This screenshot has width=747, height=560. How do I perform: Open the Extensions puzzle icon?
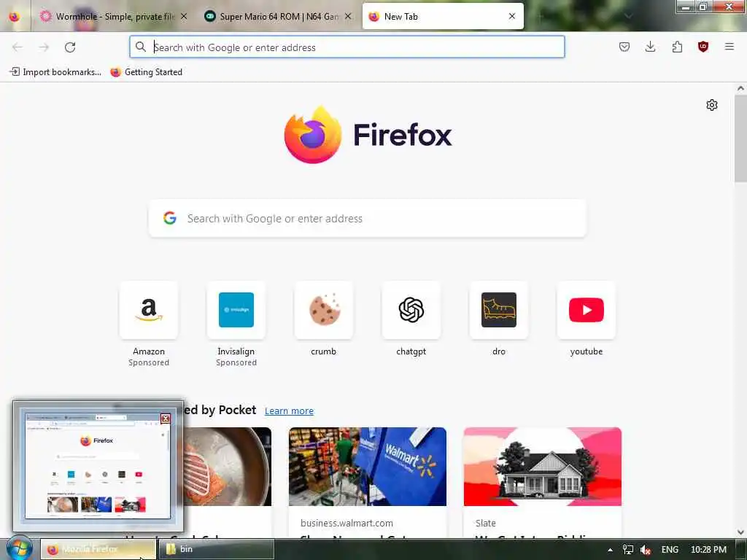tap(677, 47)
